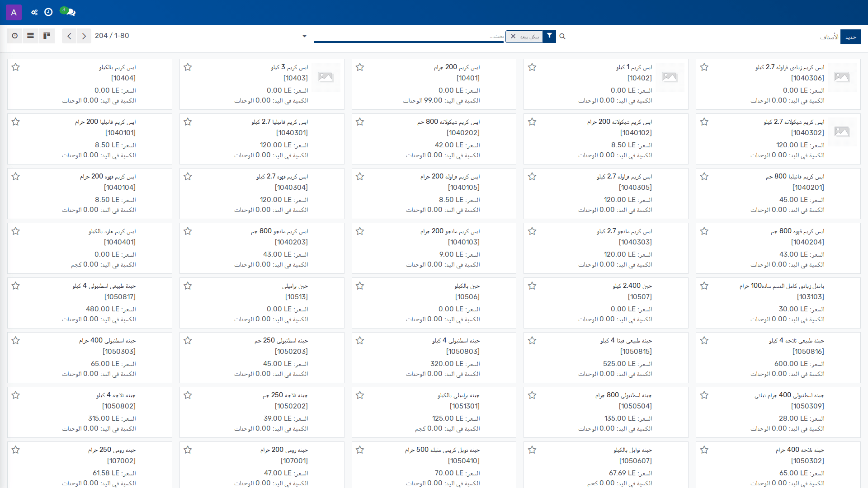Click the جديد (New) button
This screenshot has height=488, width=868.
[850, 37]
